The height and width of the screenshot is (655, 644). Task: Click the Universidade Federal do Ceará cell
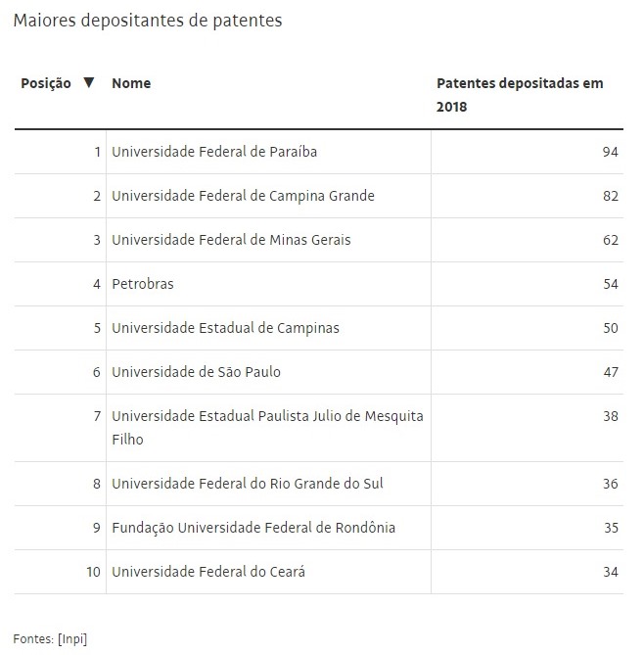tap(208, 572)
